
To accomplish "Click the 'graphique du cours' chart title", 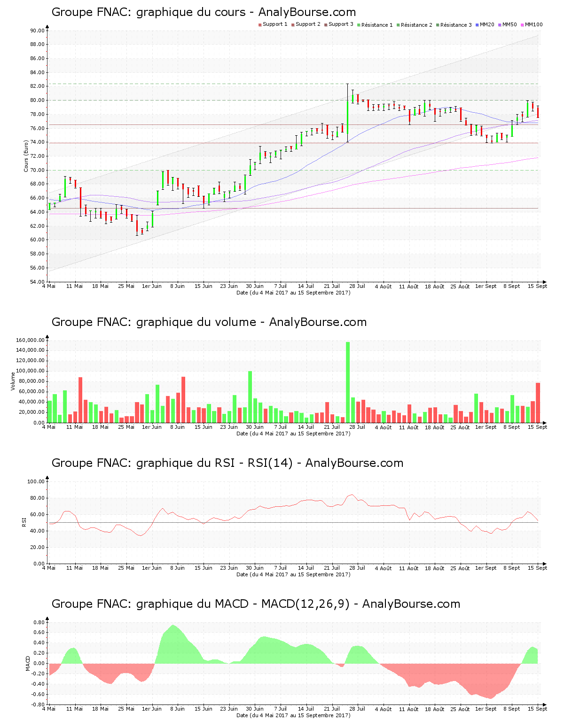I will 204,12.
